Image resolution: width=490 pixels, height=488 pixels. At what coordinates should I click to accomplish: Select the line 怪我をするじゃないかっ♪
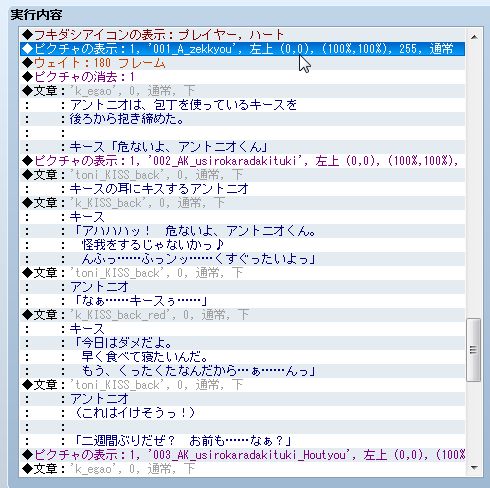tap(243, 245)
